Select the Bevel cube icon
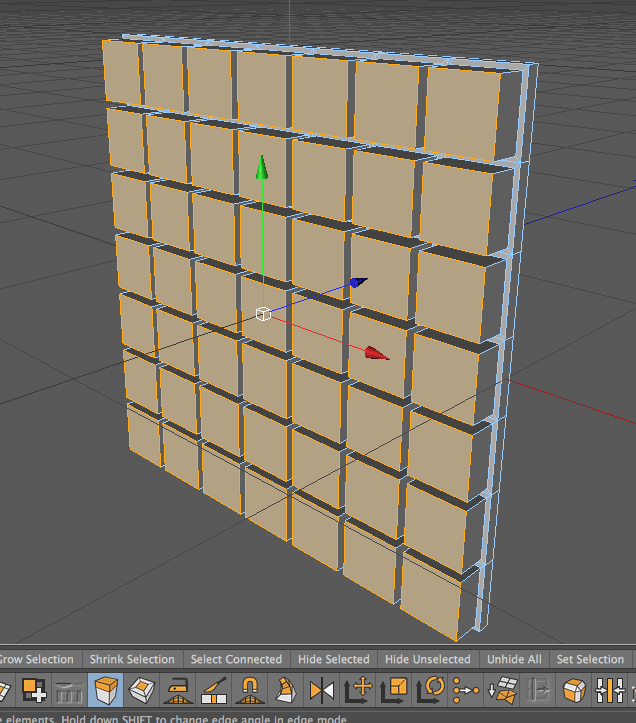 (574, 690)
